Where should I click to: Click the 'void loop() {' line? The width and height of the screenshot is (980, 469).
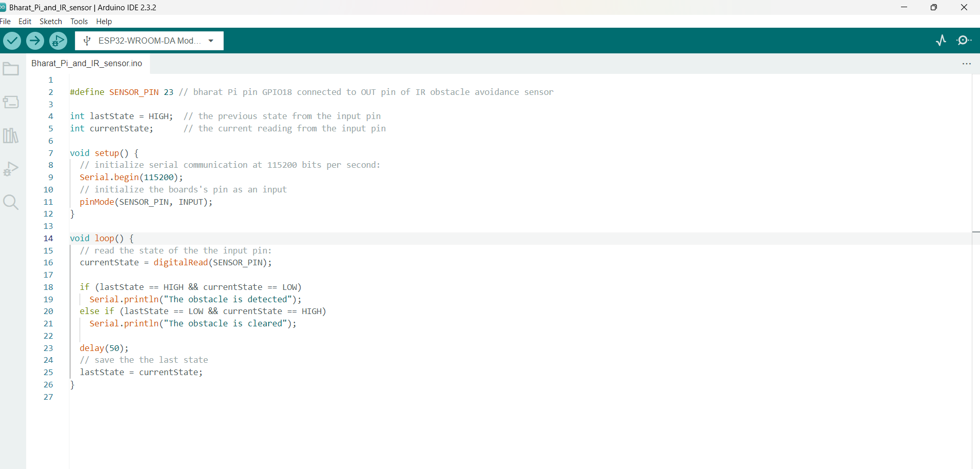(x=102, y=239)
